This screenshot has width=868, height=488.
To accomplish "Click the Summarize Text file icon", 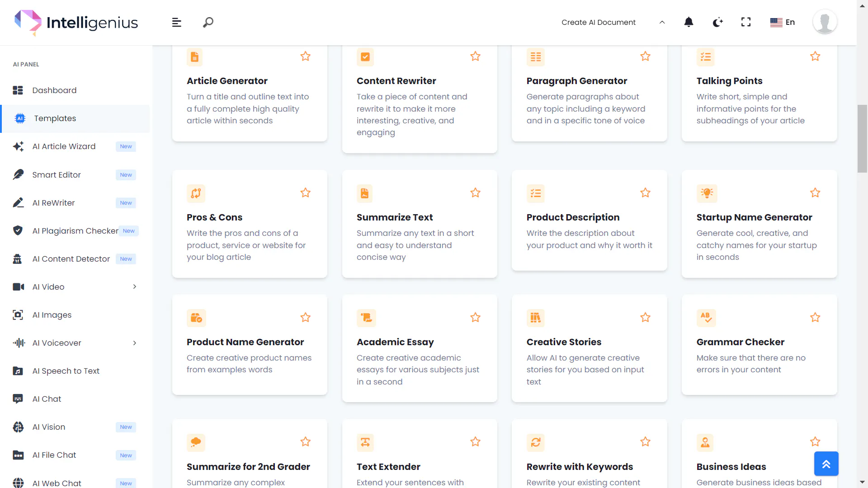I will (x=364, y=193).
